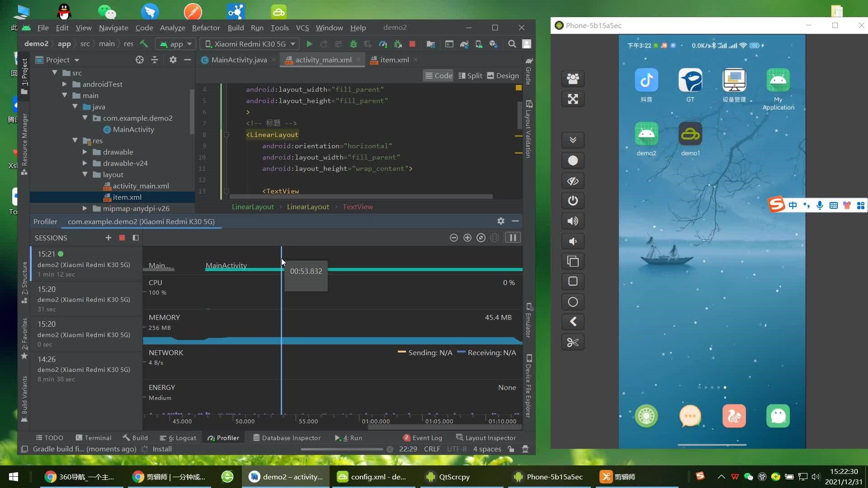This screenshot has width=868, height=488.
Task: Click the stop recording session icon
Action: [x=122, y=237]
